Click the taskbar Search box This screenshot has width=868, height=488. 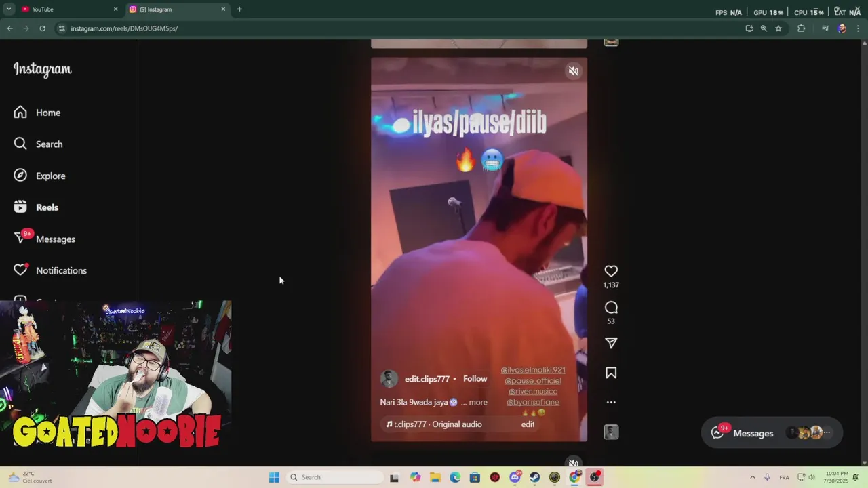coord(335,477)
